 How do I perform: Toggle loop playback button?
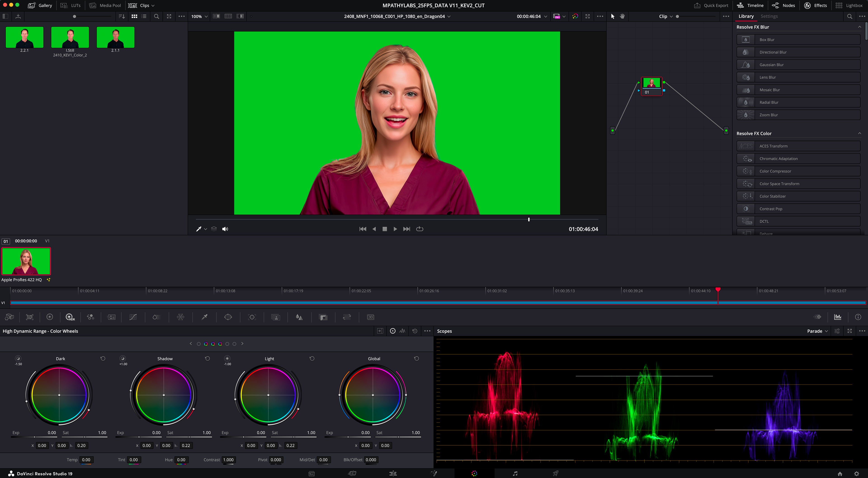[x=420, y=229]
